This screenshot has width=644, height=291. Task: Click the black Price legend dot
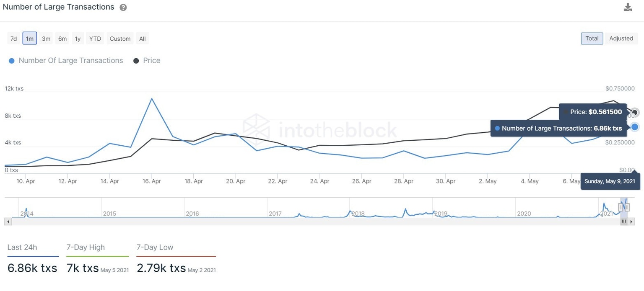136,60
